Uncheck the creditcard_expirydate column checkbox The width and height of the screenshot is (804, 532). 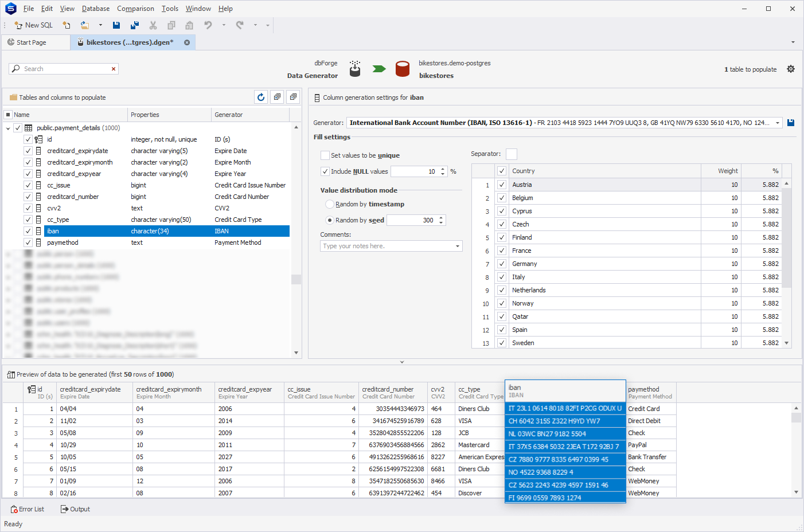pos(28,151)
